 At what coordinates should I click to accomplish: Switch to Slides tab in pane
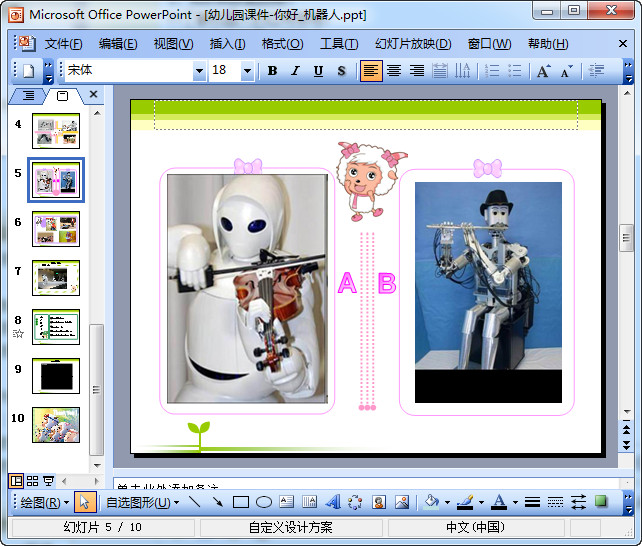pos(62,96)
